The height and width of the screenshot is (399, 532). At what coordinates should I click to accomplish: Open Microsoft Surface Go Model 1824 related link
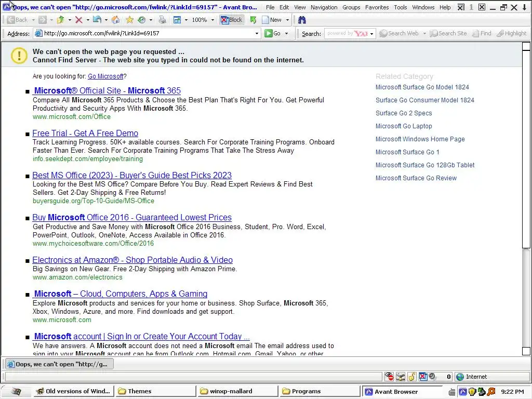pyautogui.click(x=422, y=87)
